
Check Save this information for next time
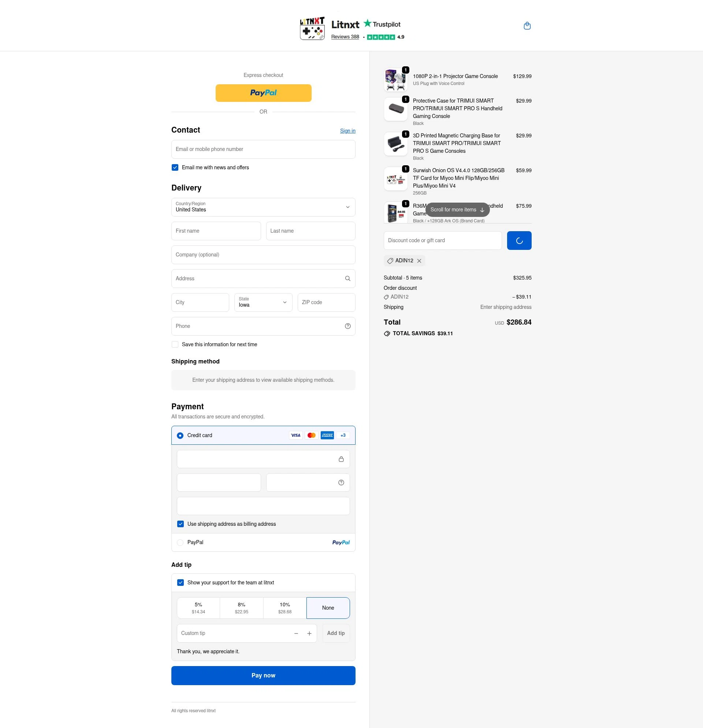pos(175,344)
